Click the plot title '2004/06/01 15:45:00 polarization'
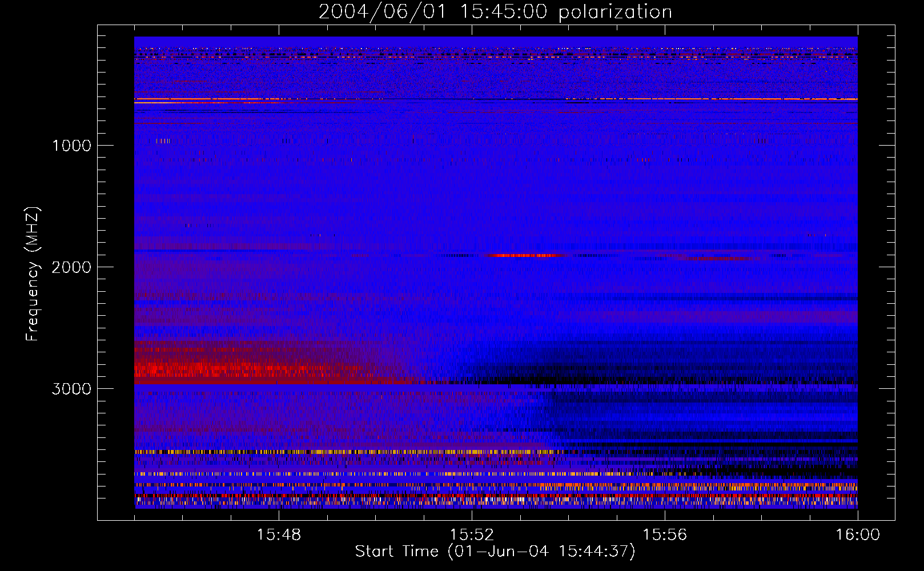 click(x=495, y=12)
